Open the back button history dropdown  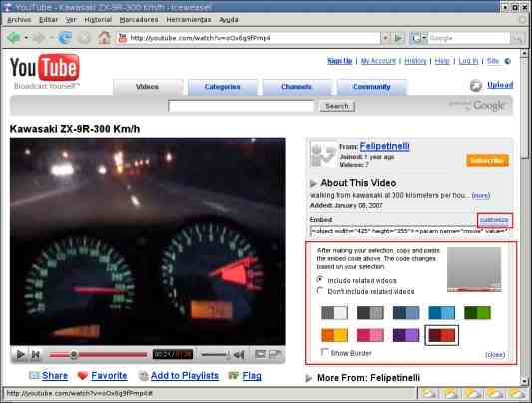[26, 38]
